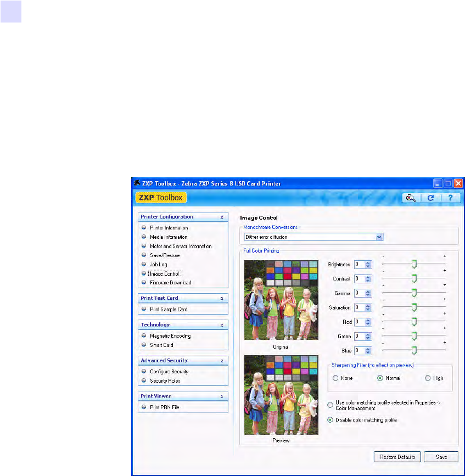465x476 pixels.
Task: Click the Blue slider handle
Action: click(x=414, y=350)
